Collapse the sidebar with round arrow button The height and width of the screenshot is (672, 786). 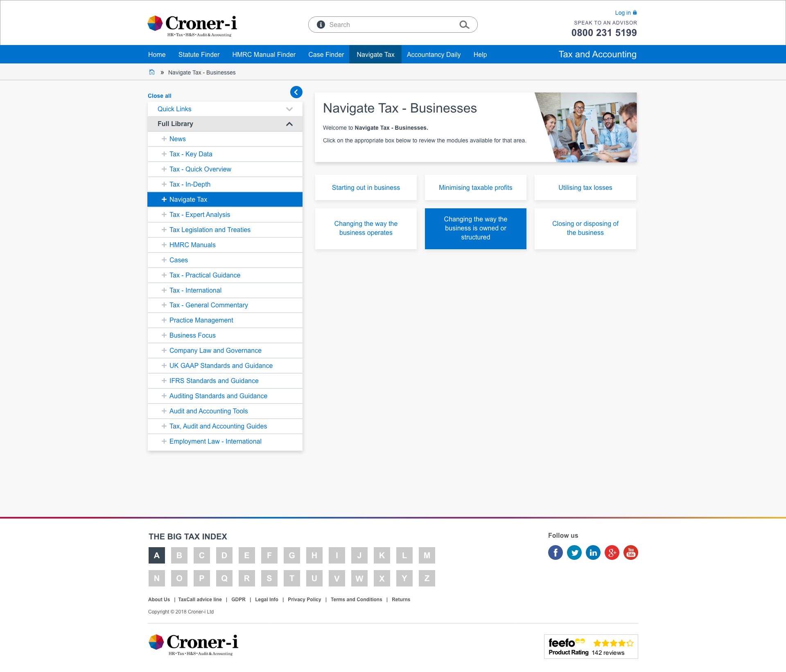pyautogui.click(x=296, y=92)
